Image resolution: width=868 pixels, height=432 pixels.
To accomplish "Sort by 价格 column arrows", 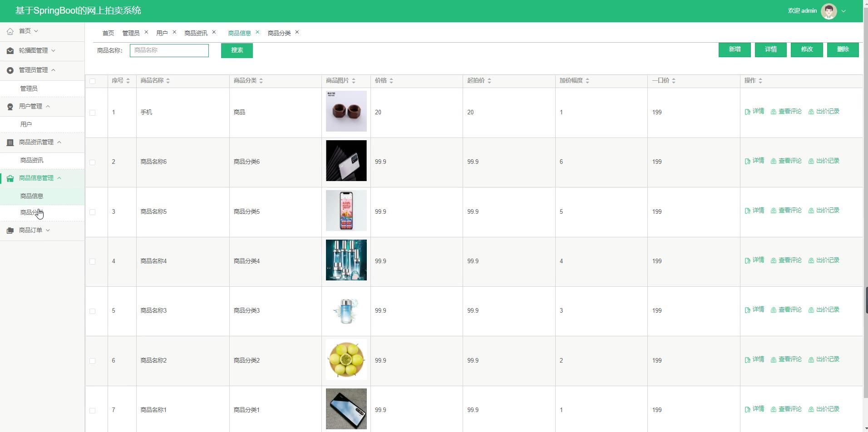I will pyautogui.click(x=391, y=81).
